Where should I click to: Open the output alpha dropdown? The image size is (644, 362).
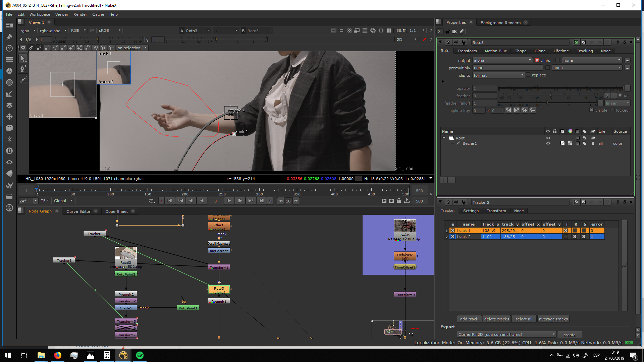click(502, 60)
